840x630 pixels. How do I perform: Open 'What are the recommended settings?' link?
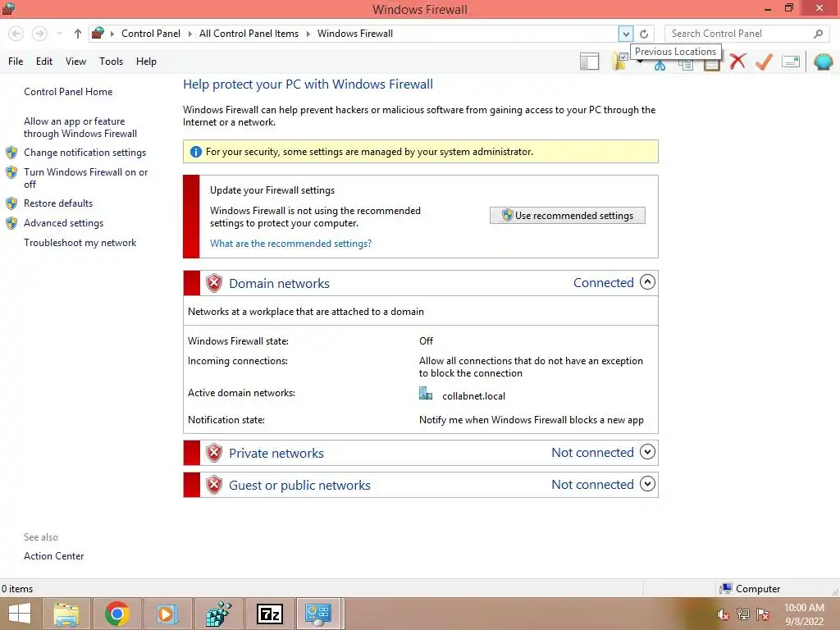click(291, 243)
